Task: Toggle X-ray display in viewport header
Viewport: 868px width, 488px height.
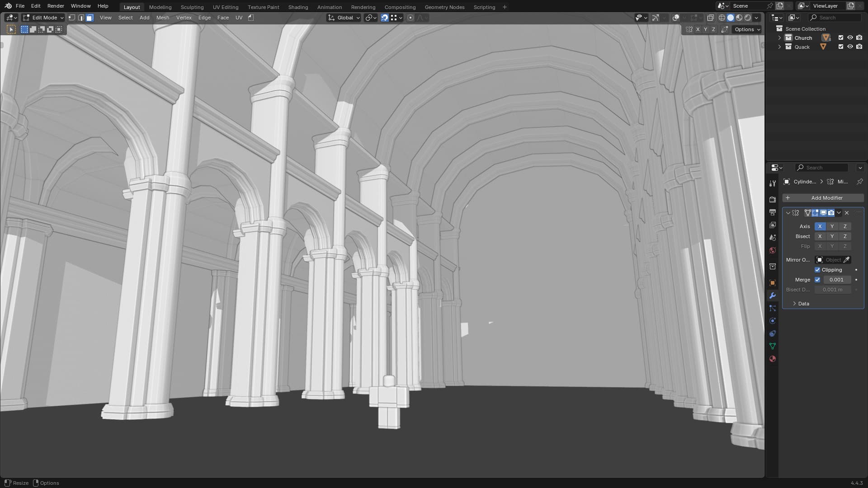Action: [x=710, y=18]
